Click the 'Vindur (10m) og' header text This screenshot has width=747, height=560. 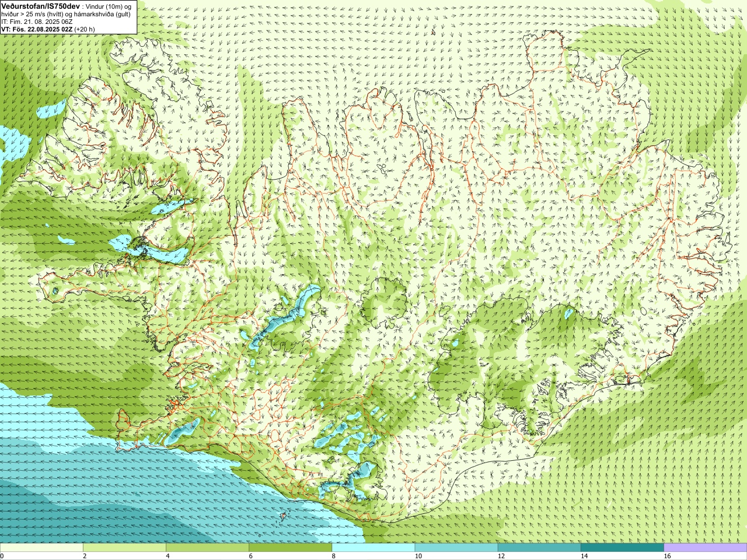pos(109,6)
